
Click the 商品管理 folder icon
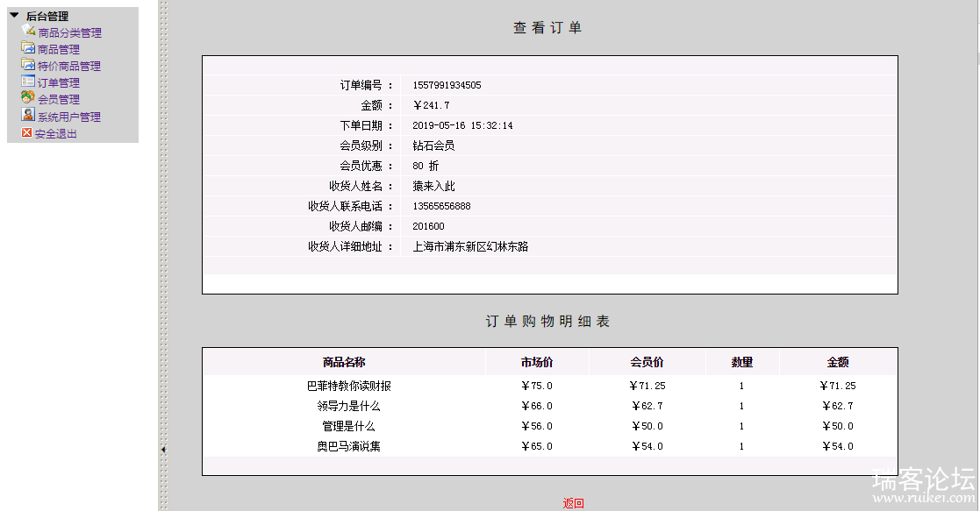pos(27,47)
